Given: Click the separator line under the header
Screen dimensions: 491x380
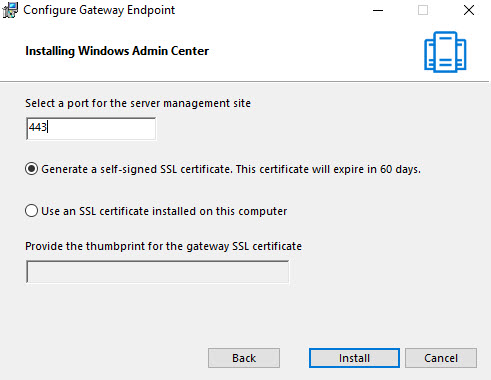Looking at the screenshot, I should [244, 81].
